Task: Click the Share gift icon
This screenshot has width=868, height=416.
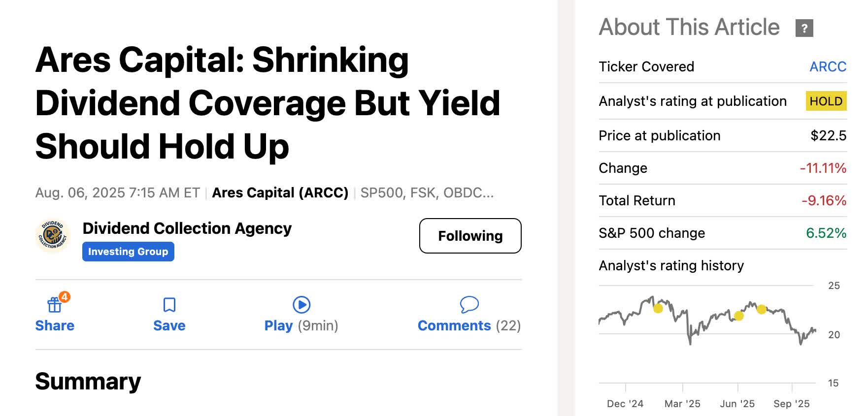Action: [54, 305]
